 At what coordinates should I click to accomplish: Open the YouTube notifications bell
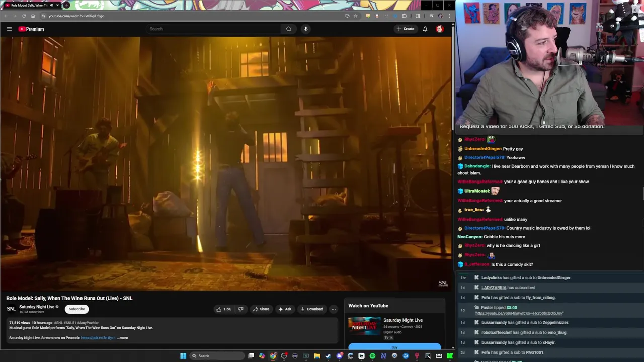click(425, 29)
